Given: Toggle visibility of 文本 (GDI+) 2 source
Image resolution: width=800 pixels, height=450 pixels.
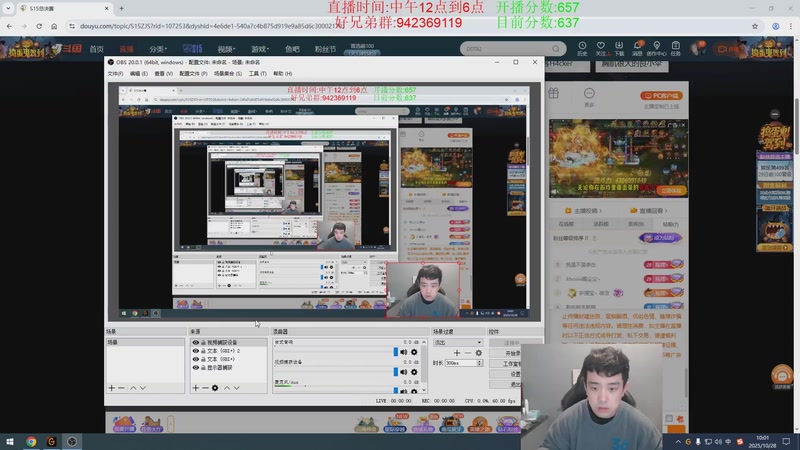Looking at the screenshot, I should [195, 351].
